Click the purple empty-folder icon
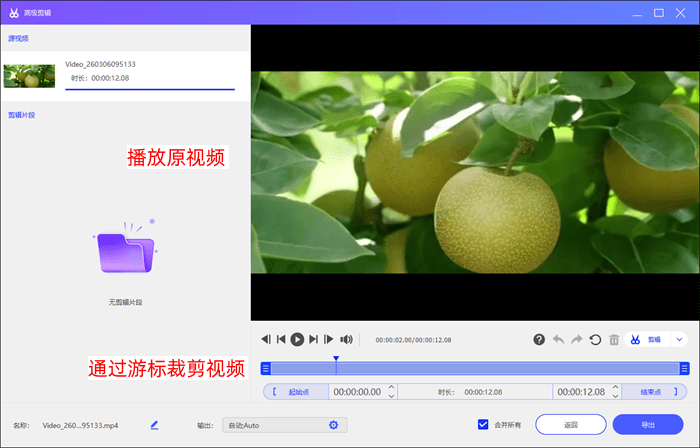The width and height of the screenshot is (700, 448). coord(125,247)
